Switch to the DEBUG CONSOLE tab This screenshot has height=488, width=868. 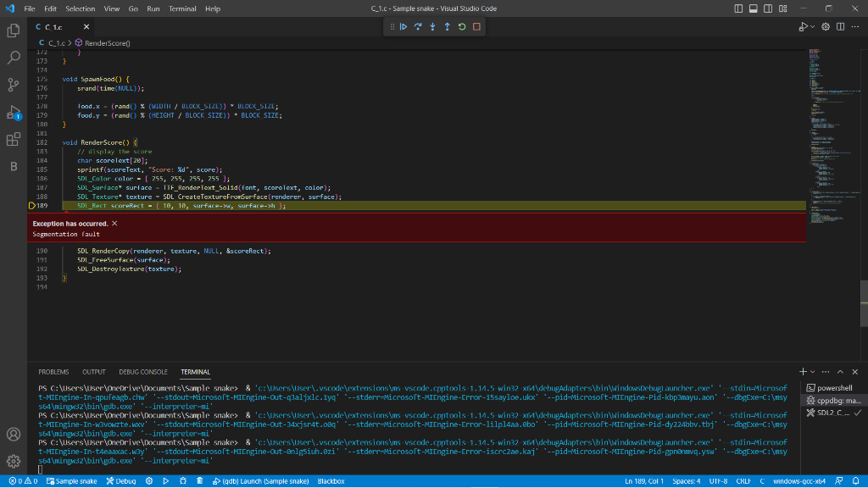coord(143,372)
